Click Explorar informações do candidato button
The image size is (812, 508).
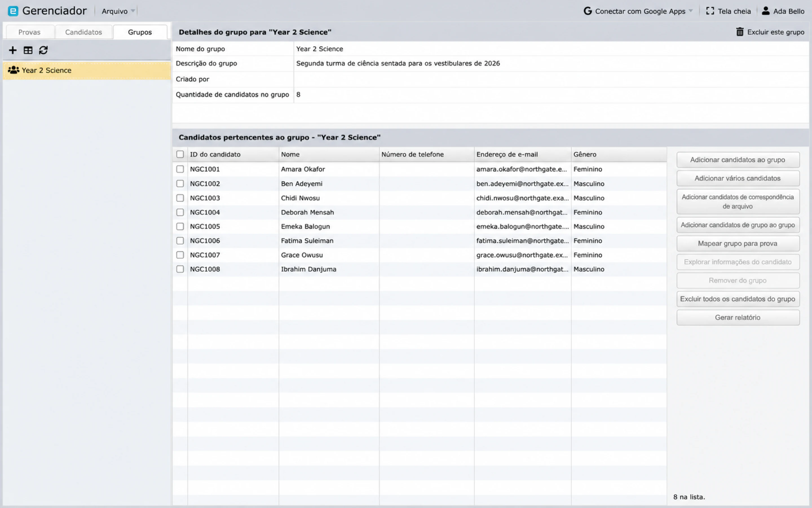coord(738,262)
